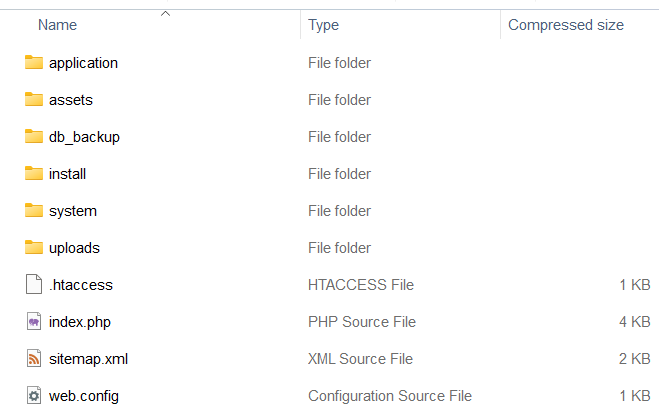Click the index.php PHP file icon
Screen dimensions: 659x418
coord(34,321)
